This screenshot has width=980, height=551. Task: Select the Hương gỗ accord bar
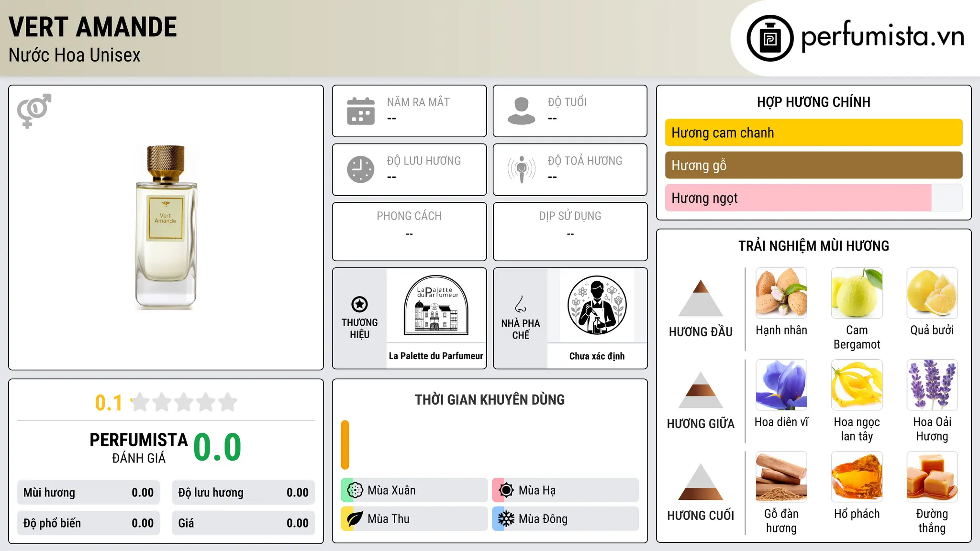coord(813,165)
